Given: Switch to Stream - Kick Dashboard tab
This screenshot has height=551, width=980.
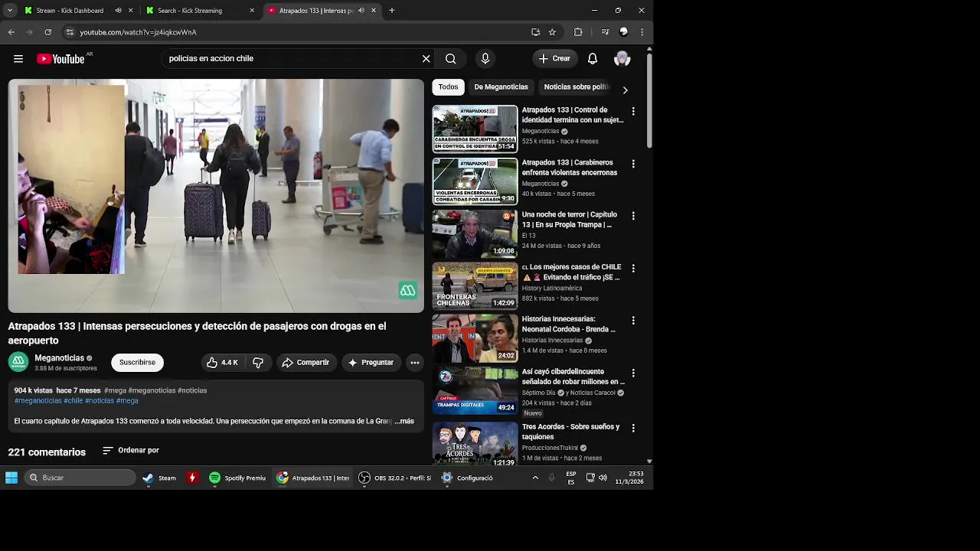Looking at the screenshot, I should coord(70,11).
